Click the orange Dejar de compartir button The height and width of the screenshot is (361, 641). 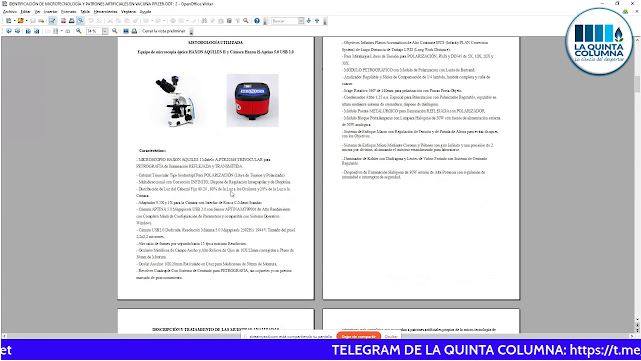pyautogui.click(x=359, y=336)
